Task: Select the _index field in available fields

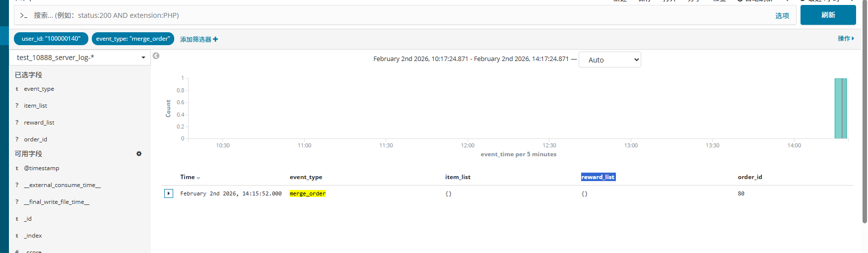Action: point(33,236)
